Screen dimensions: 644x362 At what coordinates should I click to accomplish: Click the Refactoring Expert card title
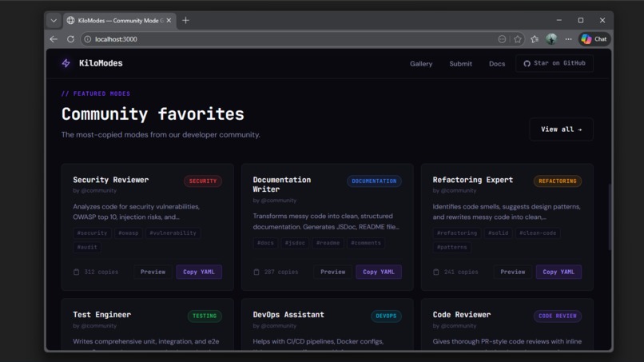point(473,180)
